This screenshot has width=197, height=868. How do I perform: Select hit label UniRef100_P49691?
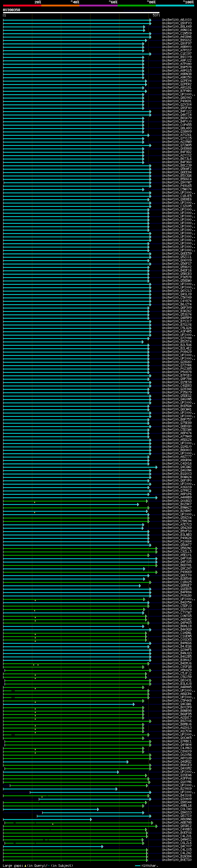(177, 101)
